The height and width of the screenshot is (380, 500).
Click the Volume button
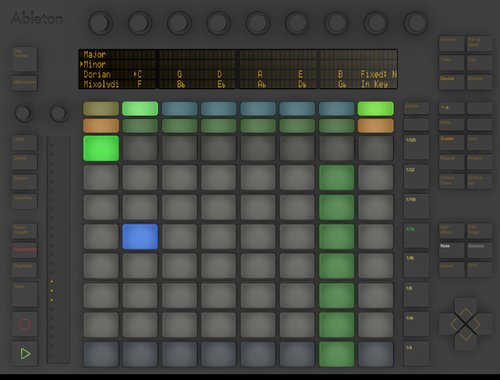coord(451,44)
